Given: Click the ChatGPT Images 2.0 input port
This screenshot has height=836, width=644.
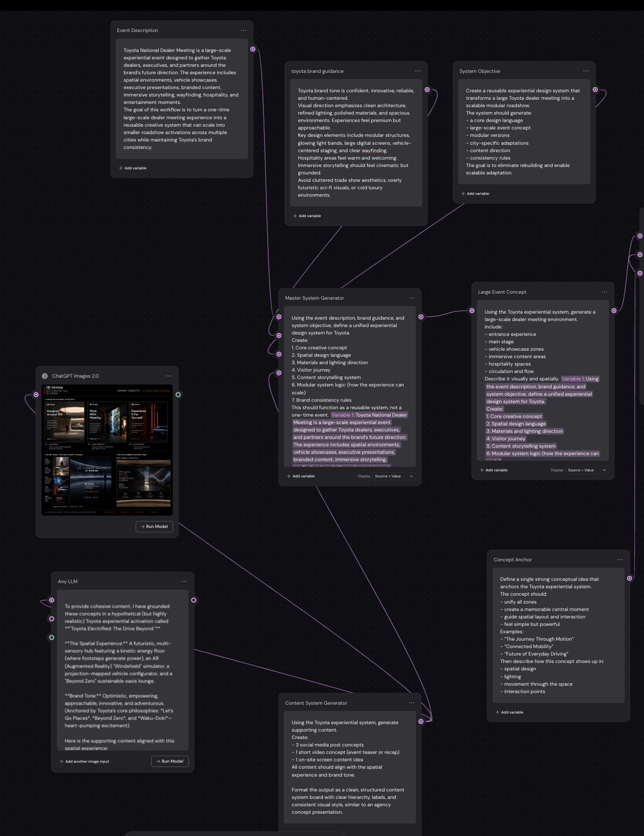Looking at the screenshot, I should (36, 395).
